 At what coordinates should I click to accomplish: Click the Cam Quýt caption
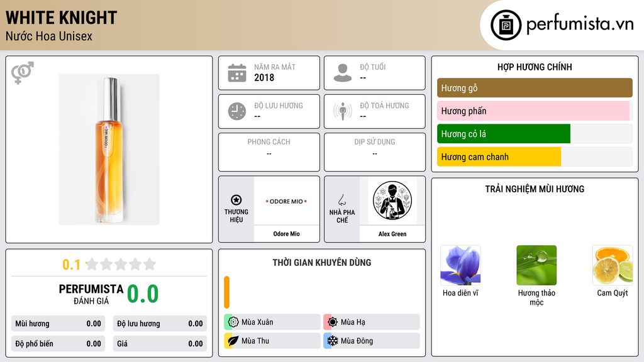[613, 293]
